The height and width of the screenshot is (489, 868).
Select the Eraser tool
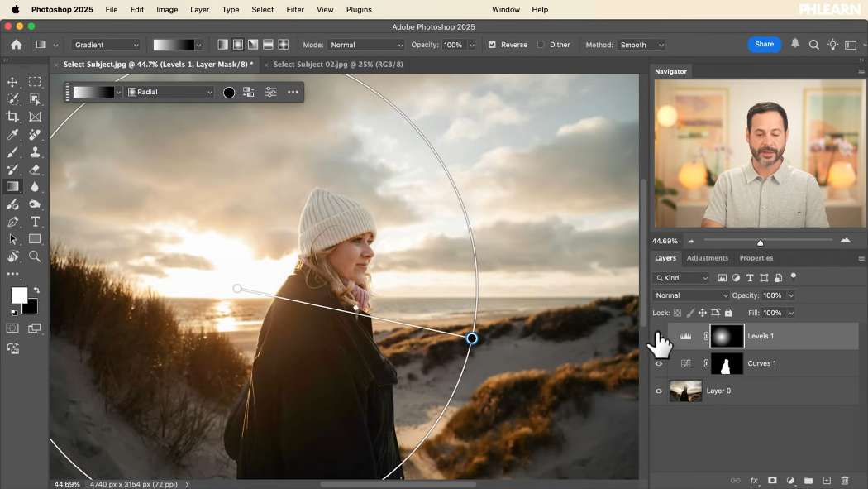(x=35, y=170)
